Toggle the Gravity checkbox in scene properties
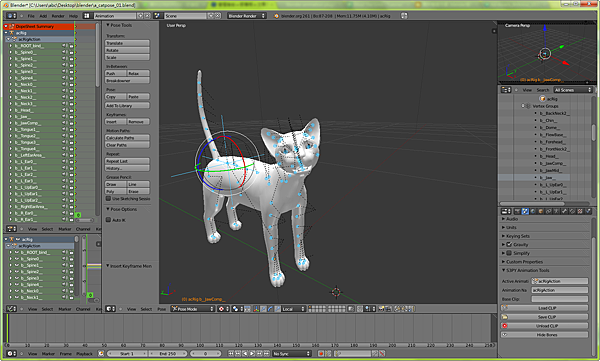This screenshot has width=600, height=361. coord(509,244)
